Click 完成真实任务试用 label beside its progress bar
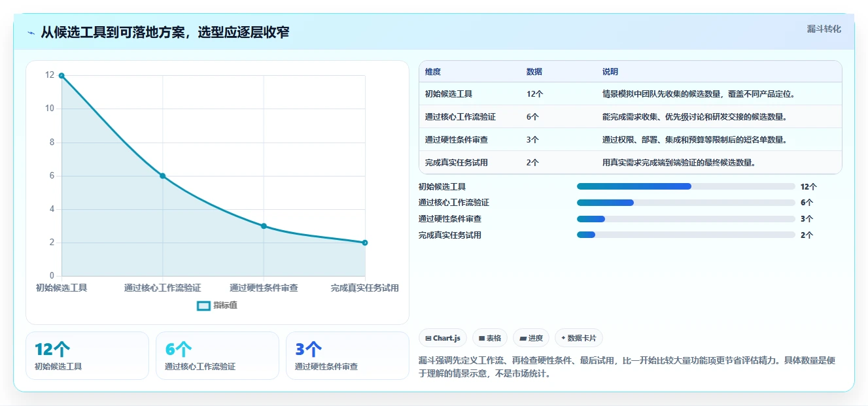 450,235
